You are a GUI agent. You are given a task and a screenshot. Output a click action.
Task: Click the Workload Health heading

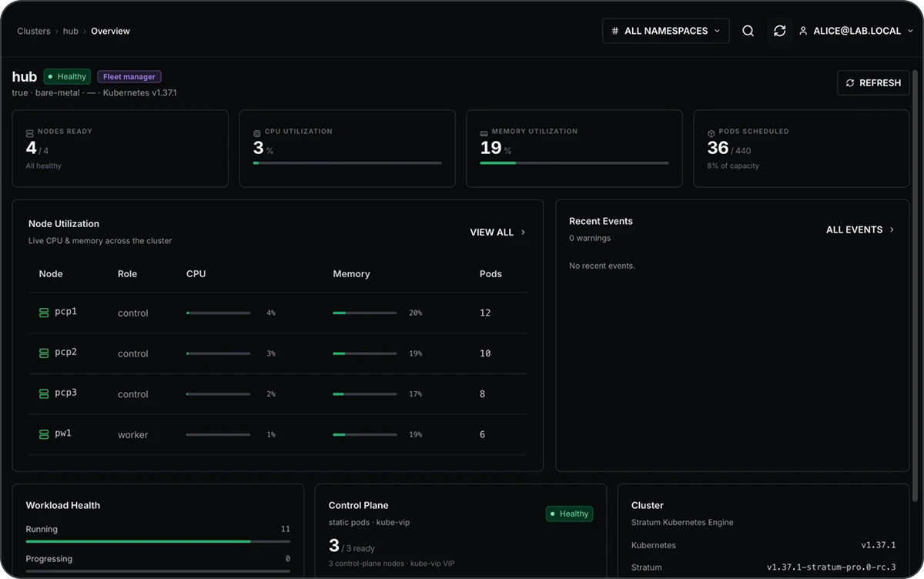tap(63, 505)
